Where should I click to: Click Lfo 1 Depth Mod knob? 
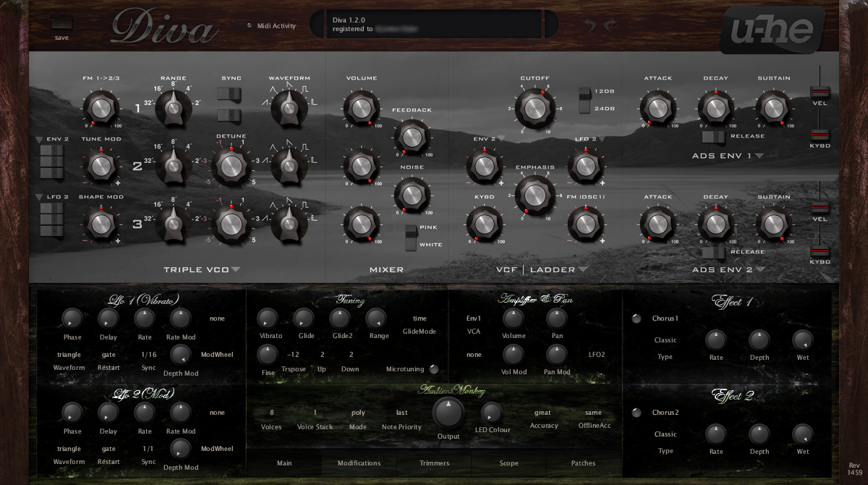180,355
